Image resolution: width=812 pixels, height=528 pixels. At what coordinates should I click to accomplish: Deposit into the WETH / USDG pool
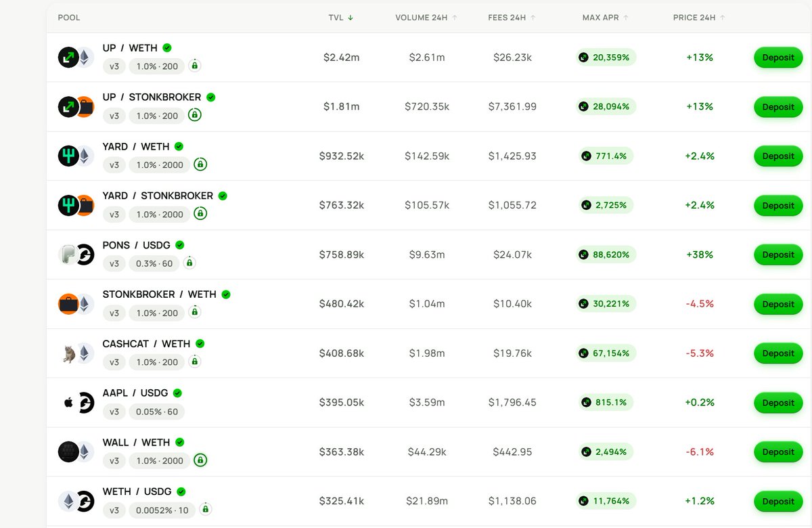click(x=778, y=502)
